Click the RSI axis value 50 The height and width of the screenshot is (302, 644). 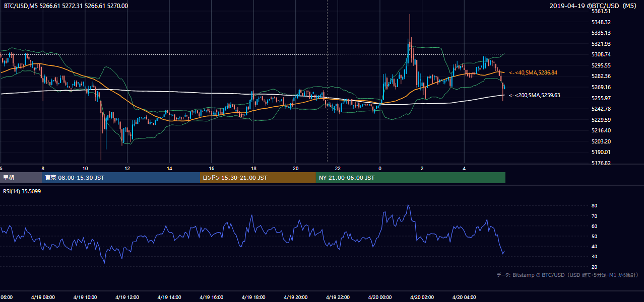595,236
